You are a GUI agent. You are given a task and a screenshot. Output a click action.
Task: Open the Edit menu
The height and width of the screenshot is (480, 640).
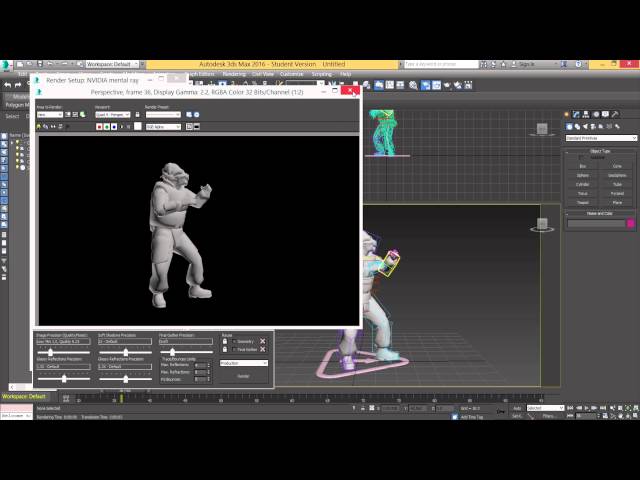[x=22, y=74]
